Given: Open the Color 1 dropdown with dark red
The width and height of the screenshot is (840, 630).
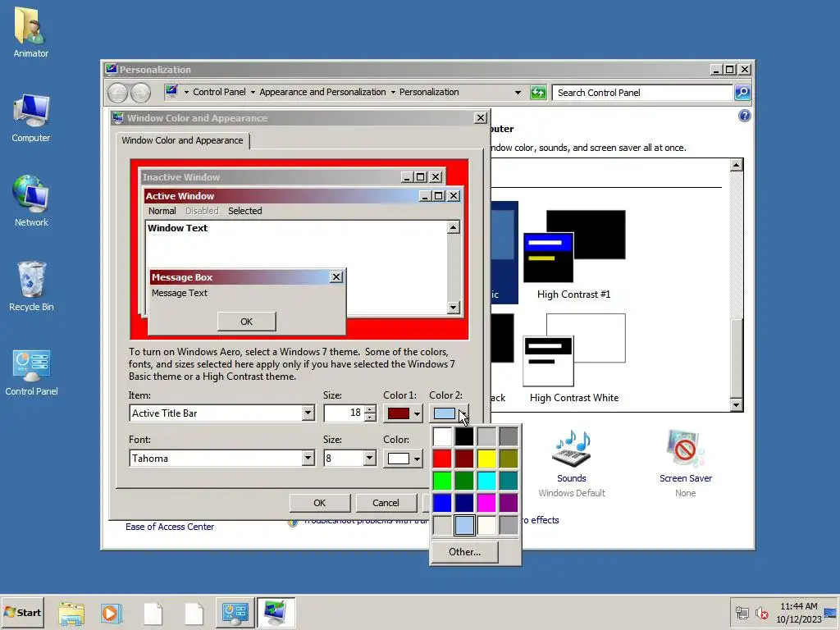Looking at the screenshot, I should [x=402, y=413].
